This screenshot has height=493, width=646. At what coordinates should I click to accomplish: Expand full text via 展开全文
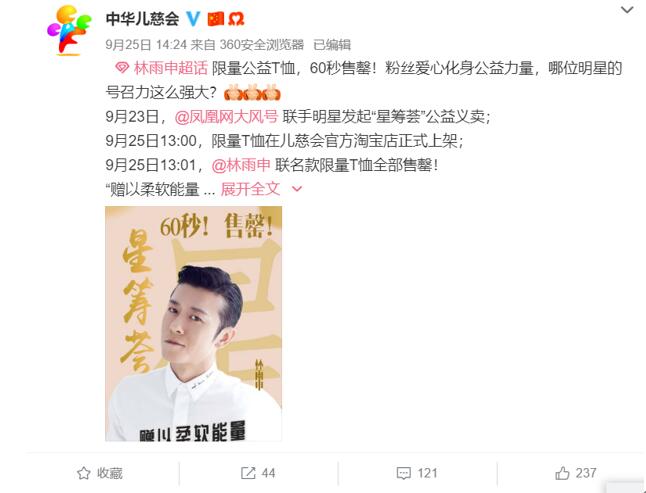click(250, 189)
